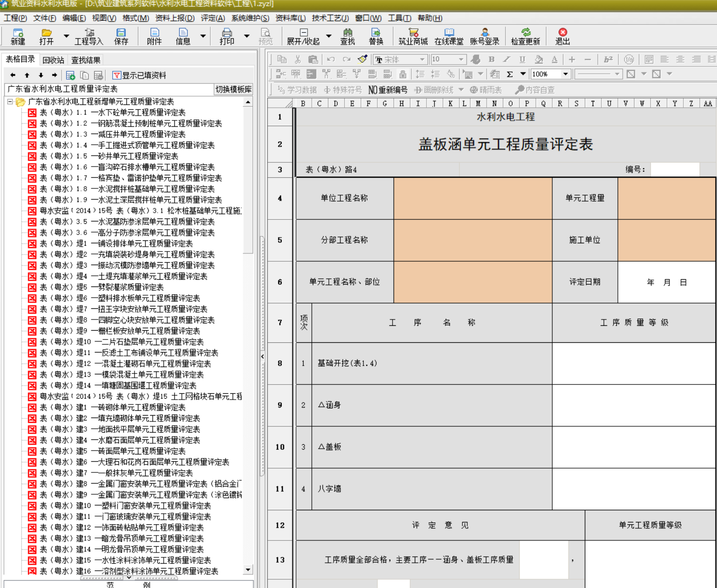Click the down arrow in directory toolbar
The height and width of the screenshot is (588, 717).
pos(41,75)
